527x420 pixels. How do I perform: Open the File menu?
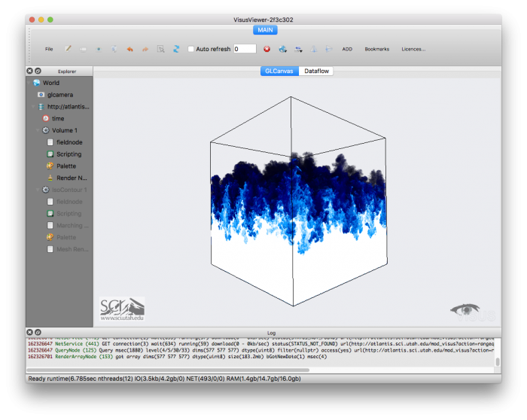coord(49,49)
